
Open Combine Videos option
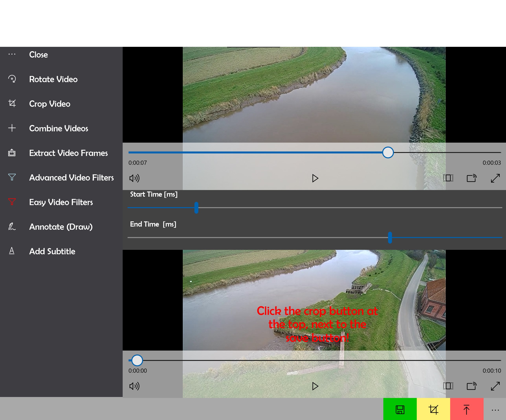[x=59, y=128]
